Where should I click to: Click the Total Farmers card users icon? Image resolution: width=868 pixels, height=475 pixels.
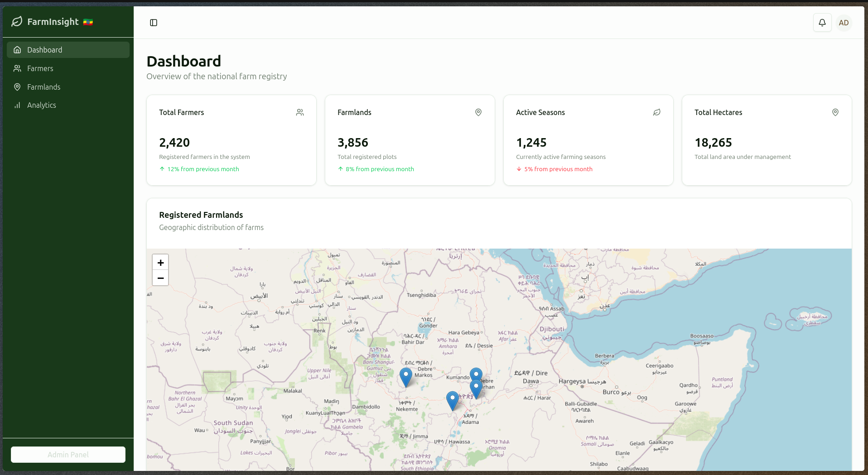coord(300,112)
